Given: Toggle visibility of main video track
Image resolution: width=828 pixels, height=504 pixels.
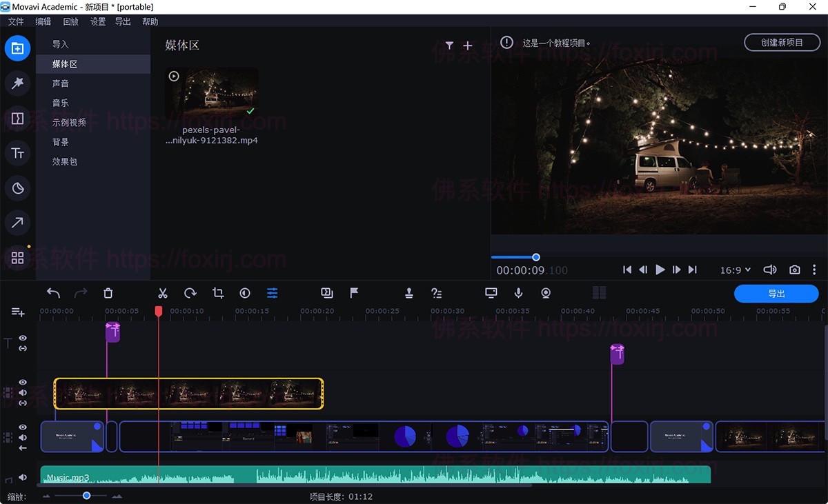Looking at the screenshot, I should tap(23, 427).
